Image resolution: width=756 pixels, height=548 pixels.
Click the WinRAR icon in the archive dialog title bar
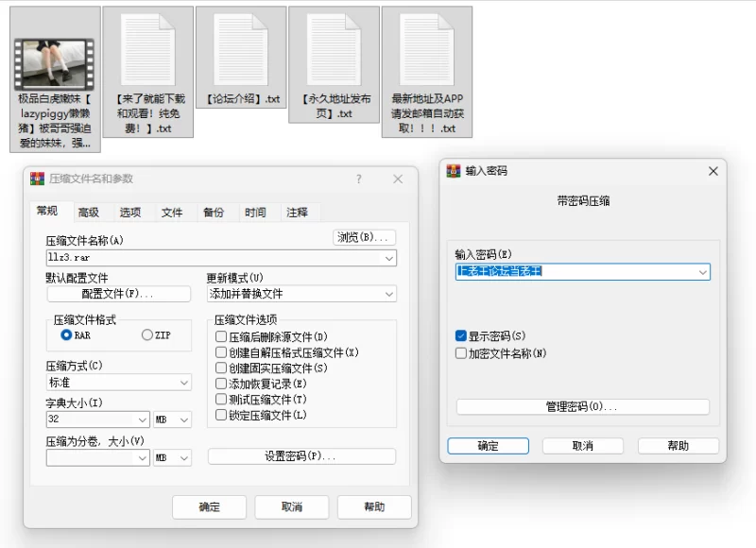(x=37, y=178)
